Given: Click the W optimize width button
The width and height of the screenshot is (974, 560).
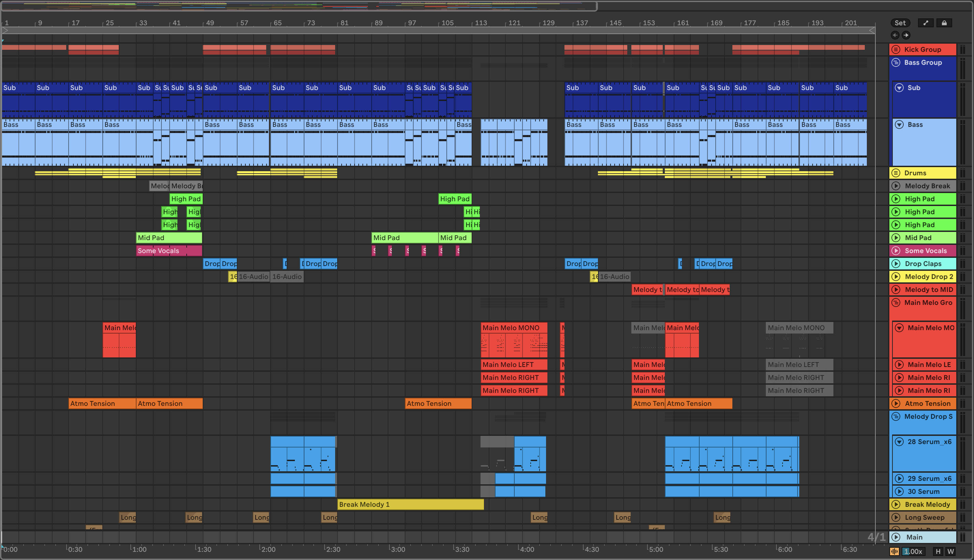Looking at the screenshot, I should (x=950, y=551).
